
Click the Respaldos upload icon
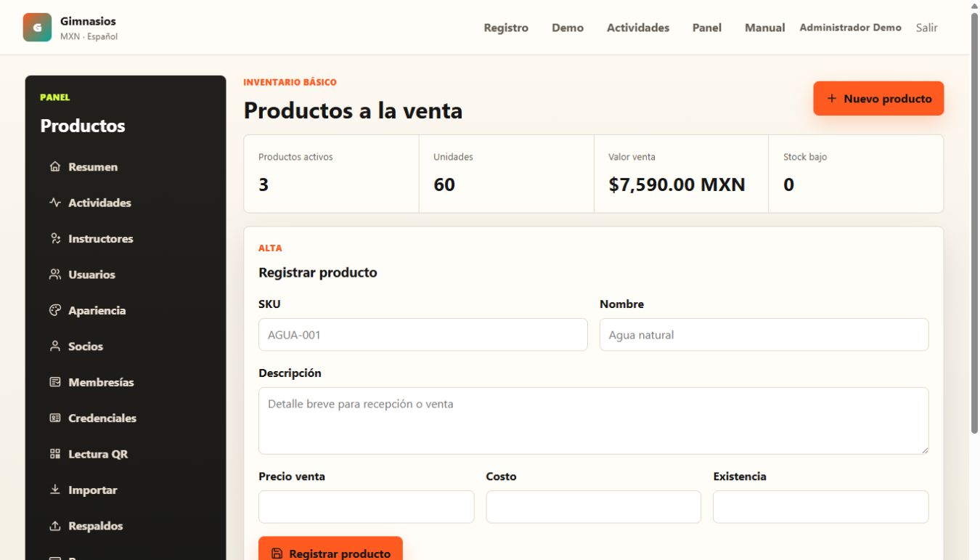pyautogui.click(x=55, y=526)
